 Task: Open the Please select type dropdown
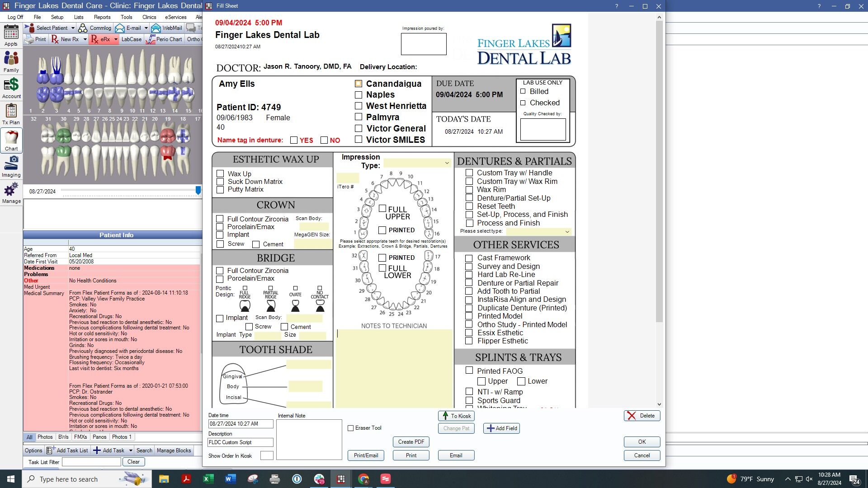[x=567, y=231]
